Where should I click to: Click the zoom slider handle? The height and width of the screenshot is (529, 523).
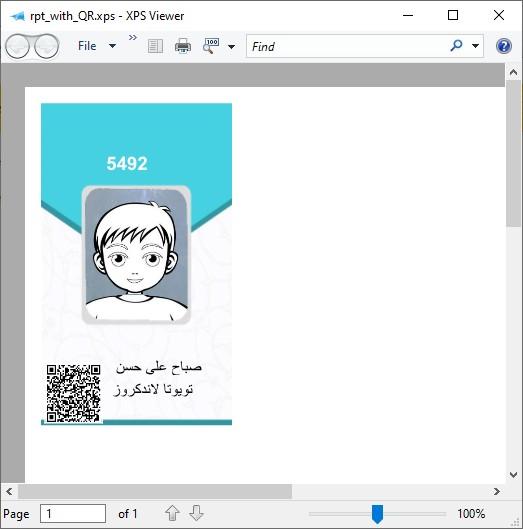tap(377, 514)
